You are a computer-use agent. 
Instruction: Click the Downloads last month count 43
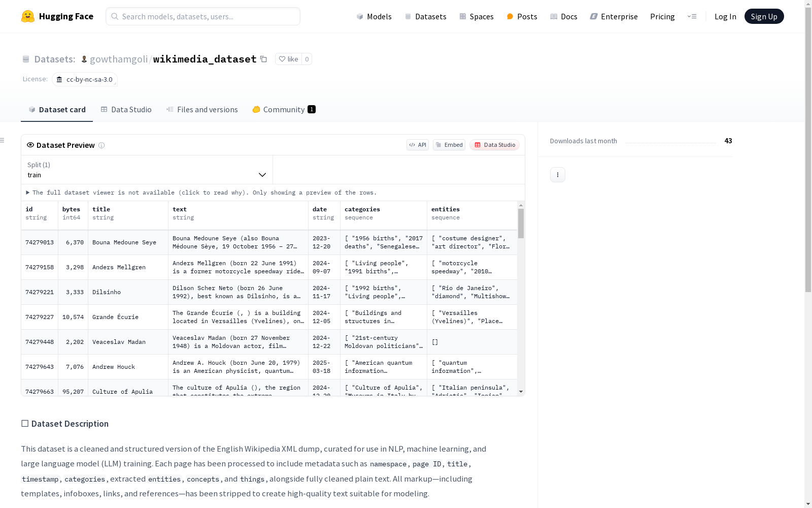[728, 141]
